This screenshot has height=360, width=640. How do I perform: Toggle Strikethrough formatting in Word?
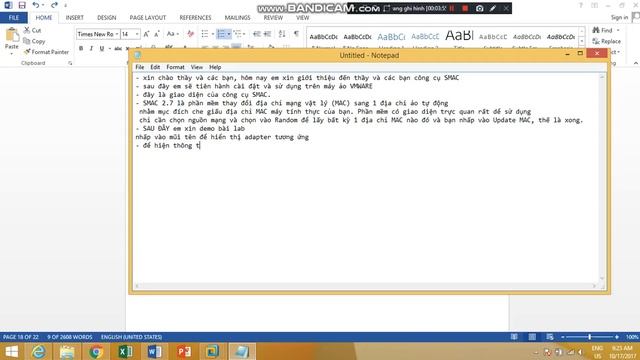pos(118,49)
